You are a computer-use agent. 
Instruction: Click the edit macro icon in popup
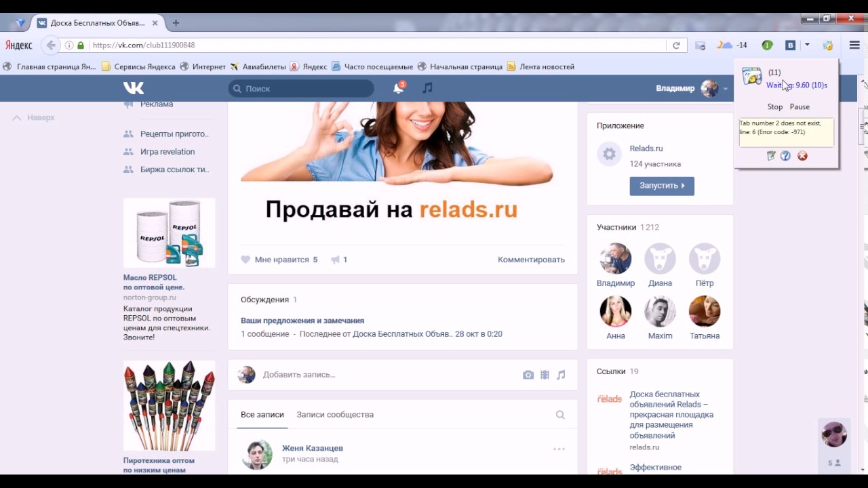click(771, 156)
